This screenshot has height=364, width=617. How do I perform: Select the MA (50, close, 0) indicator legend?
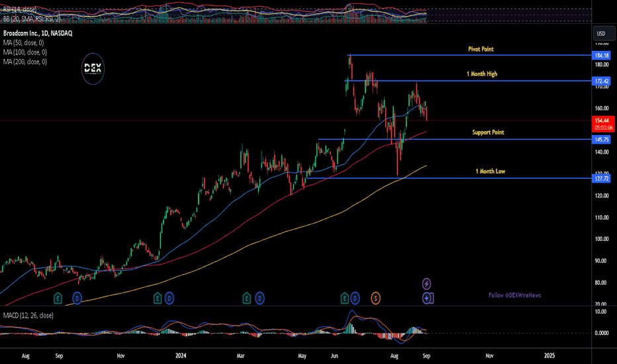(x=24, y=42)
